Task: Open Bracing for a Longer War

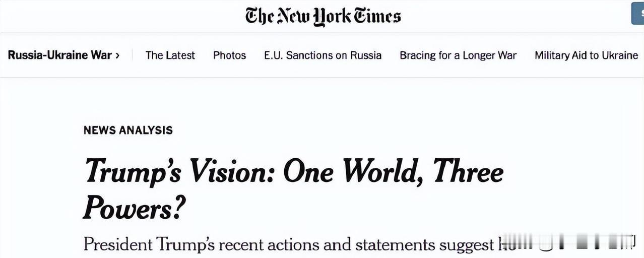Action: click(458, 55)
